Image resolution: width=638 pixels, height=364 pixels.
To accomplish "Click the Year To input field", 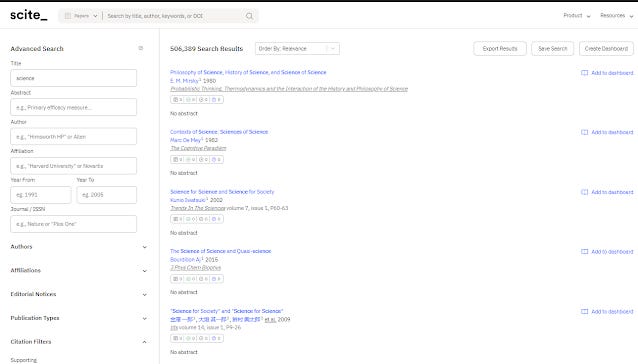I will (x=107, y=195).
